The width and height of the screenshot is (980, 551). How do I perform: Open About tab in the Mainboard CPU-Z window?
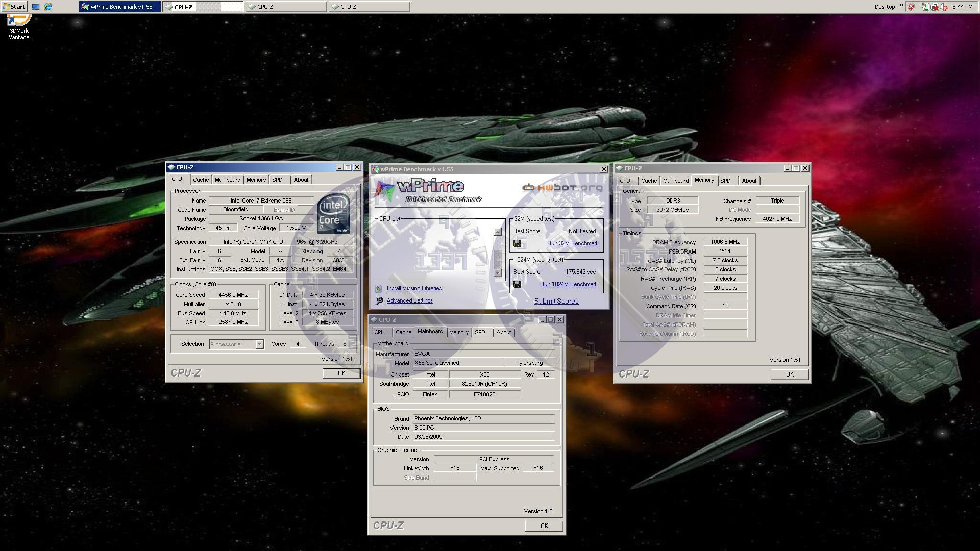coord(503,332)
